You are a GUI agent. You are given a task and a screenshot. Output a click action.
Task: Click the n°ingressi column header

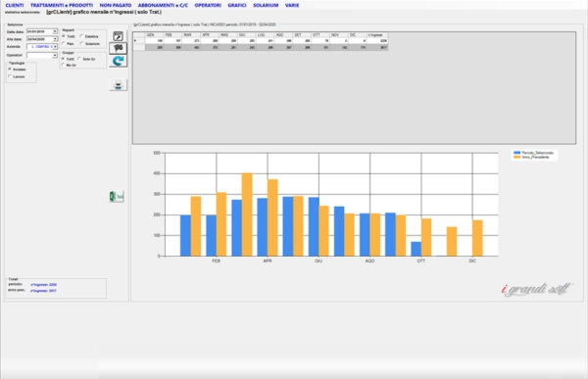(377, 35)
